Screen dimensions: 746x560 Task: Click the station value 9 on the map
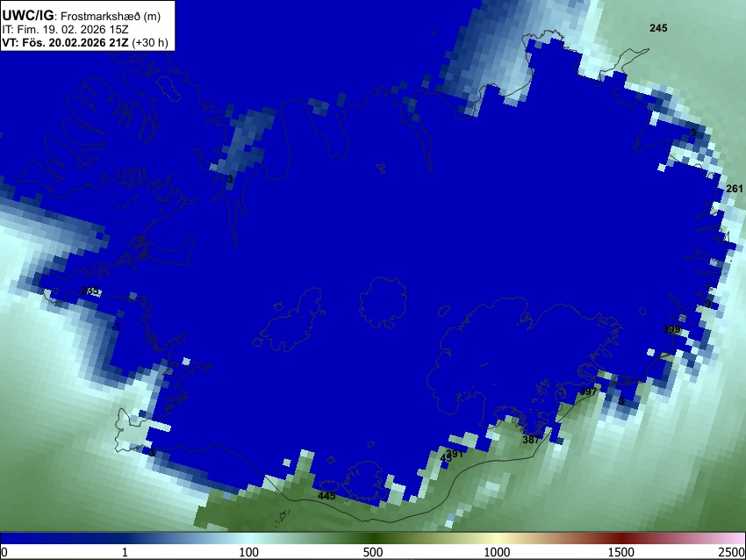coord(708,304)
